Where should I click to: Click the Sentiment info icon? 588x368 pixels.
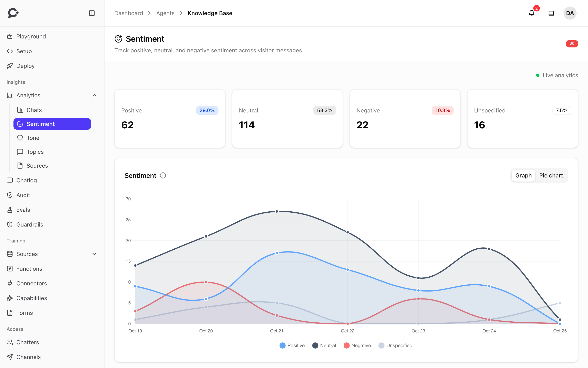(163, 175)
